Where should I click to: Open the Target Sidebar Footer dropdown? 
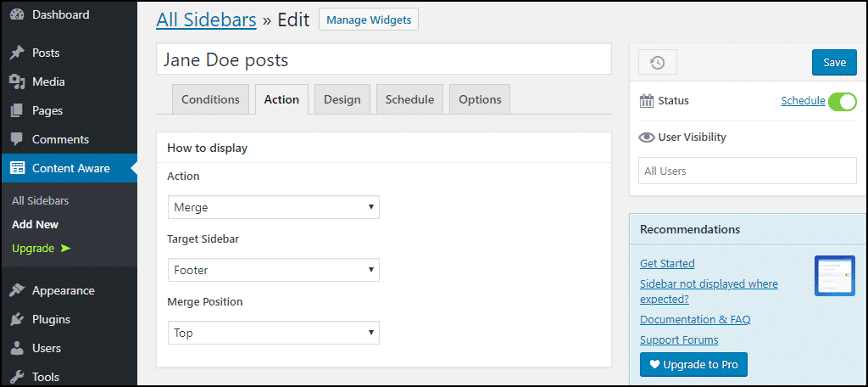click(x=273, y=270)
